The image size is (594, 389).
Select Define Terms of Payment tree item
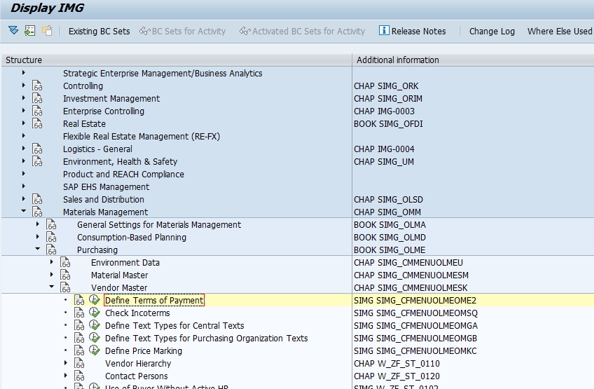tap(154, 300)
